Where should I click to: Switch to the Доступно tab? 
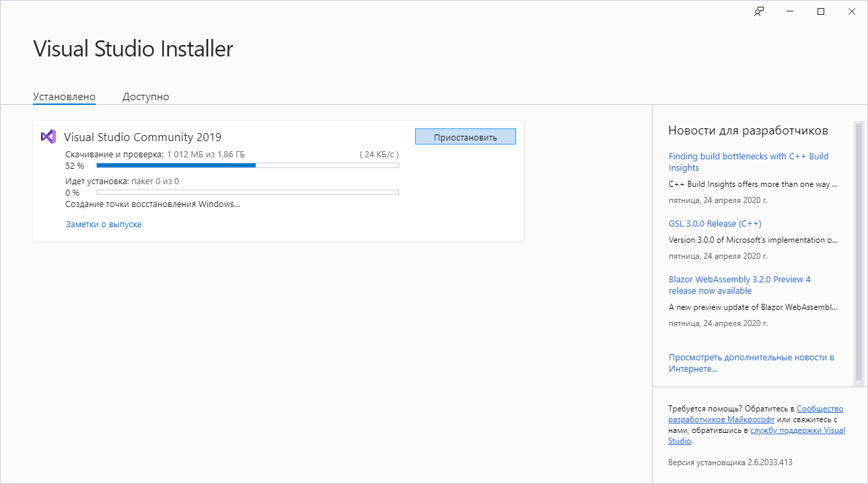click(x=145, y=97)
